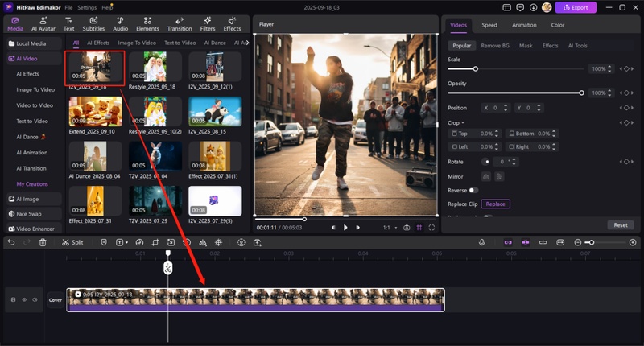Open the File menu

click(68, 7)
